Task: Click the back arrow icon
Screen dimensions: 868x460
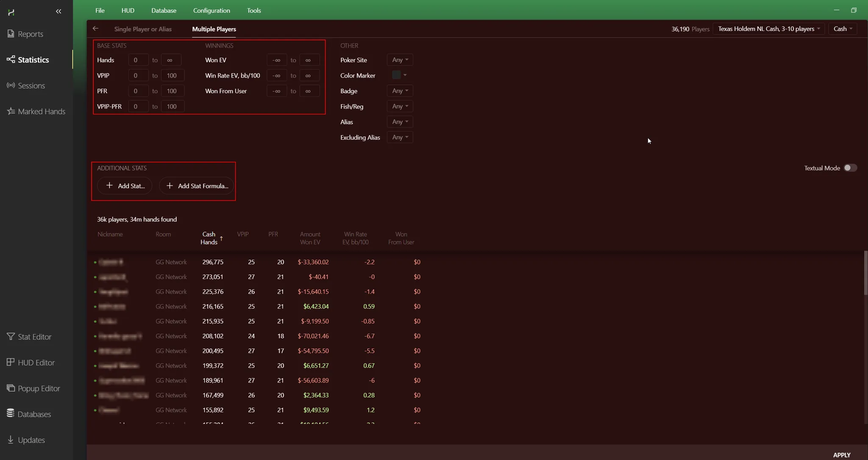Action: click(95, 28)
